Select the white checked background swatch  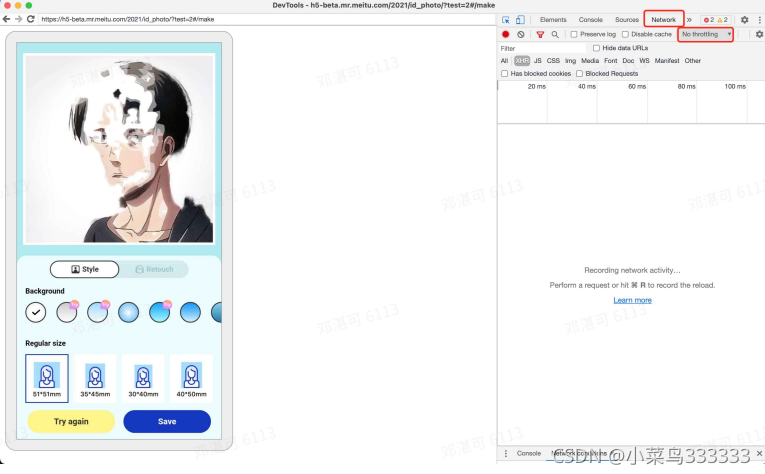click(x=36, y=312)
